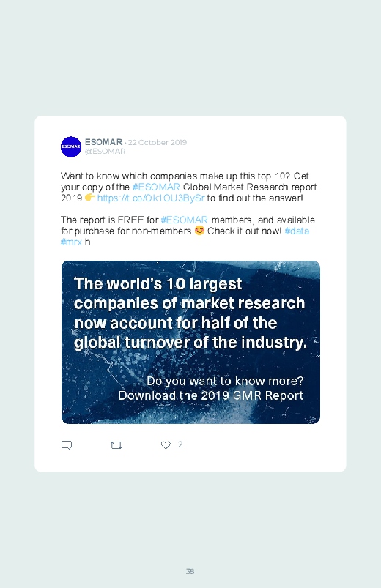
Task: Click the retweet icon
Action: point(116,445)
